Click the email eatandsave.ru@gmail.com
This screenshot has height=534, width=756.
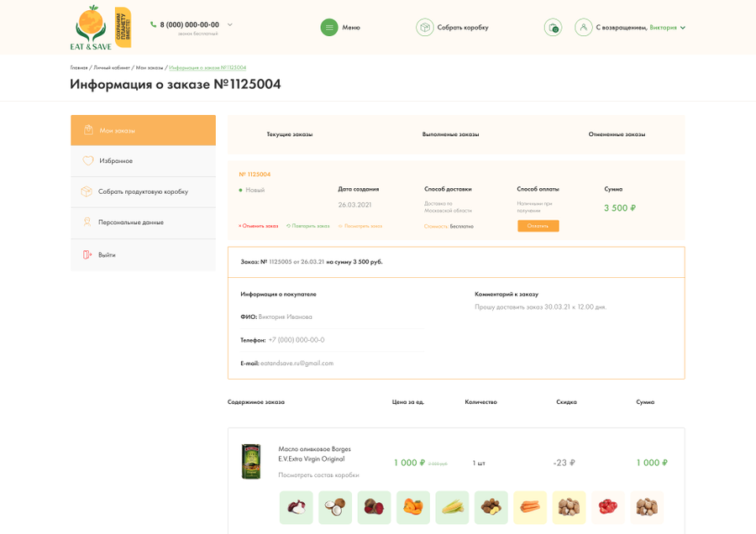[x=297, y=364]
